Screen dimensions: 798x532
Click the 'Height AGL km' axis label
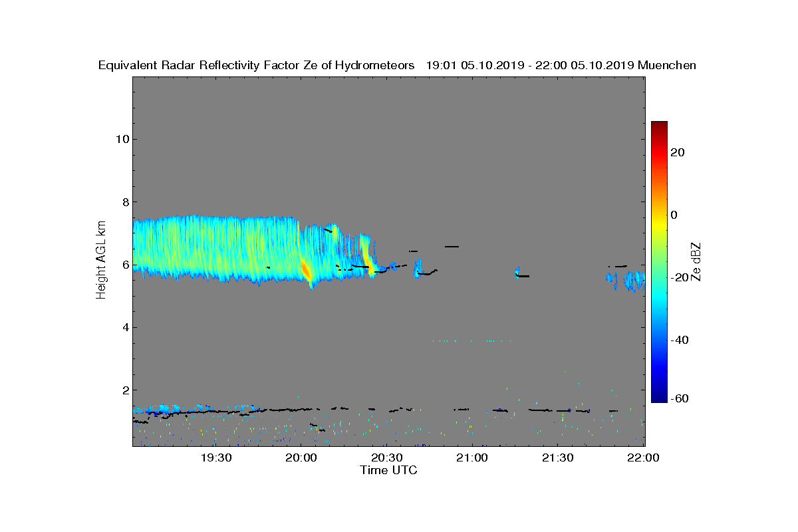tap(101, 261)
